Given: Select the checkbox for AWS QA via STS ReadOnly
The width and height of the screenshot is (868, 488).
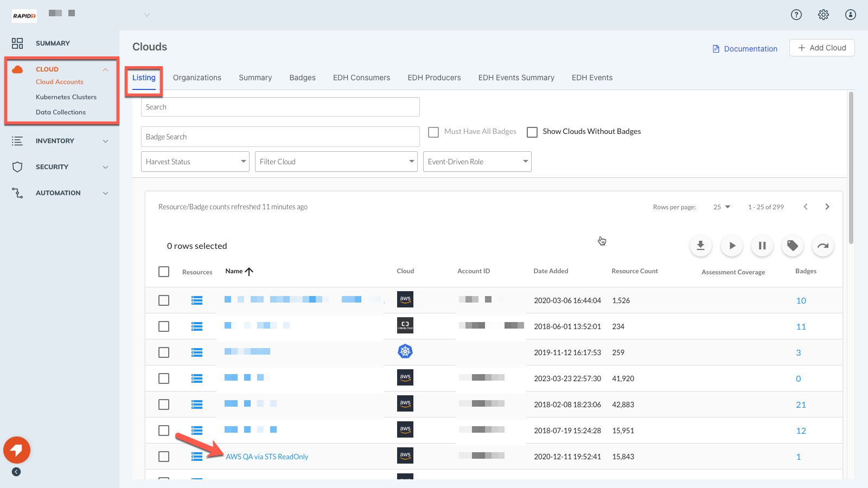Looking at the screenshot, I should point(164,457).
